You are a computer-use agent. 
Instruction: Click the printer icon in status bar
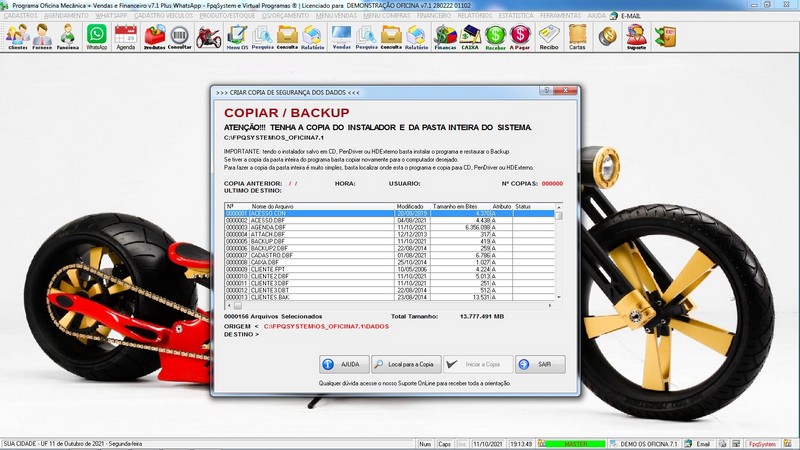[723, 444]
